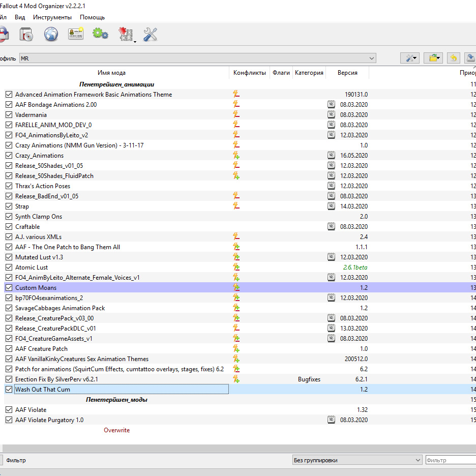476x476 pixels.
Task: Click the conflict icon for Crazy_Animations
Action: [236, 156]
